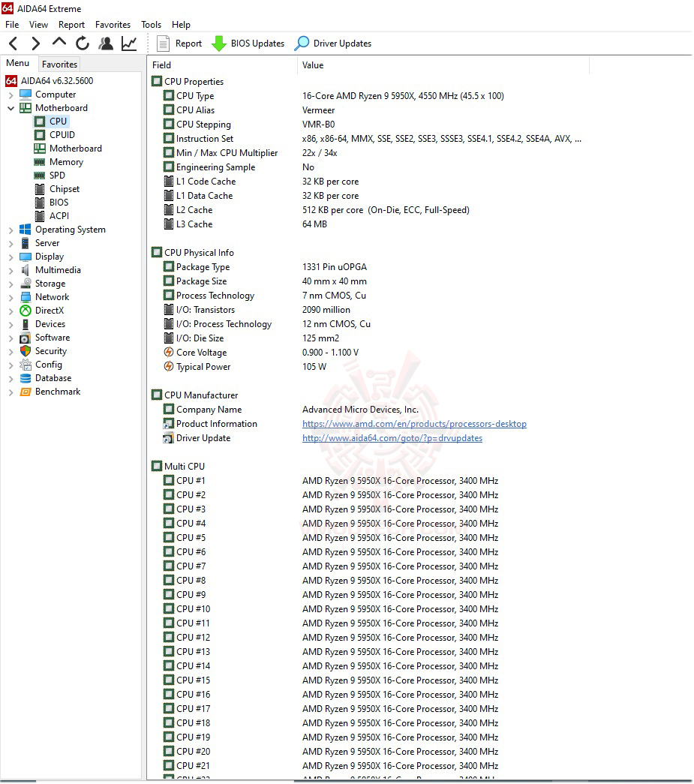This screenshot has height=784, width=694.
Task: Click the Benchmark icon in tree
Action: 26,392
